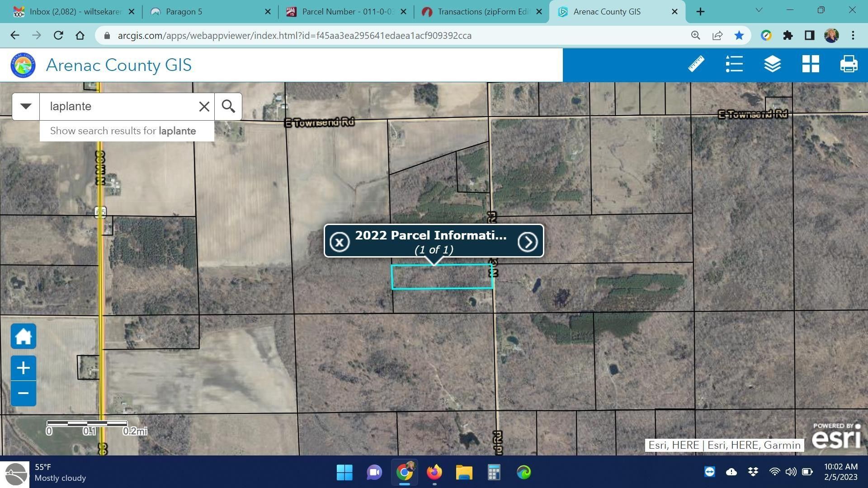Click the map Home extent button
Image resolution: width=868 pixels, height=488 pixels.
[24, 336]
